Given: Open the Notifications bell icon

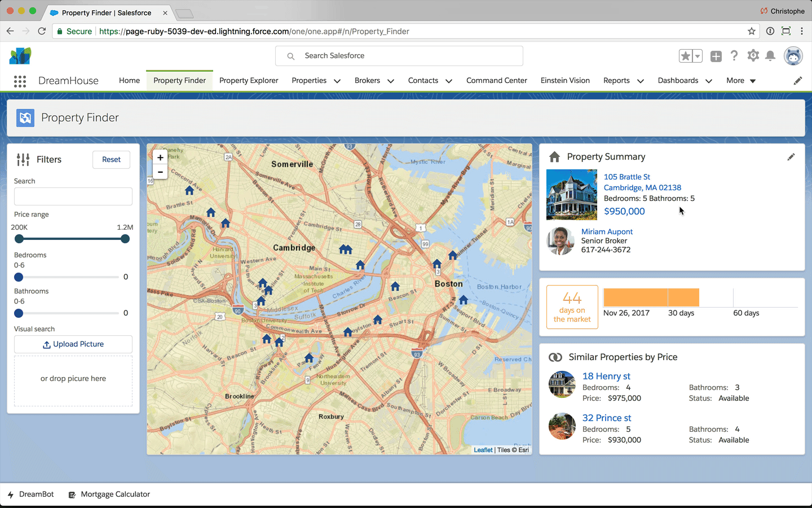Looking at the screenshot, I should click(770, 55).
